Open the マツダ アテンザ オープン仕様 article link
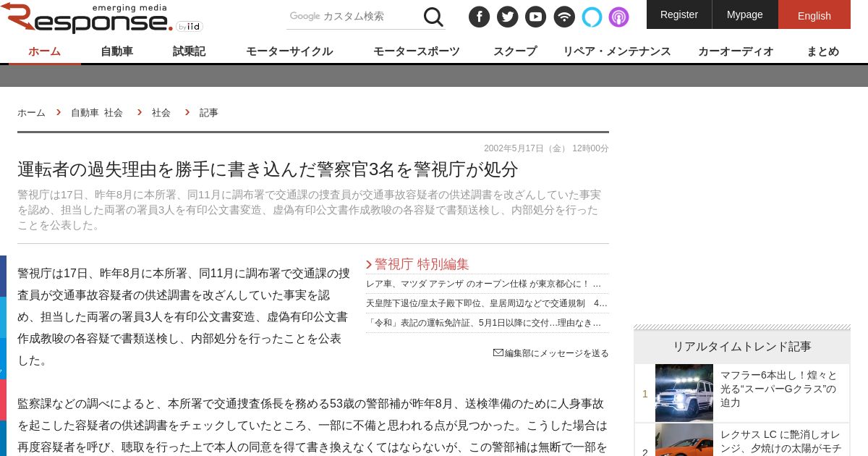Viewport: 868px width, 456px height. click(483, 284)
